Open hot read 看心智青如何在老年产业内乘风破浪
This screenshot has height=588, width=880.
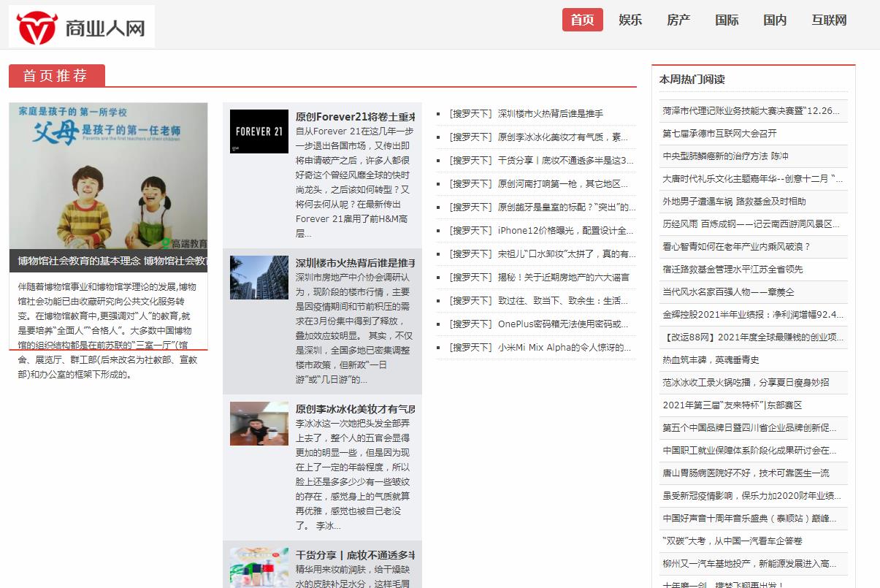(x=736, y=247)
